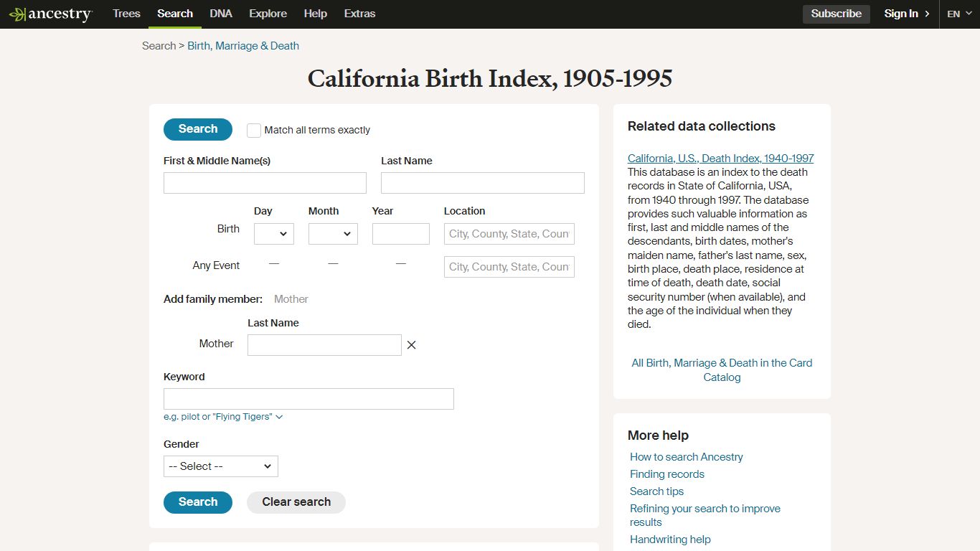The height and width of the screenshot is (551, 980).
Task: Open the Search menu in navigation
Action: 175,14
